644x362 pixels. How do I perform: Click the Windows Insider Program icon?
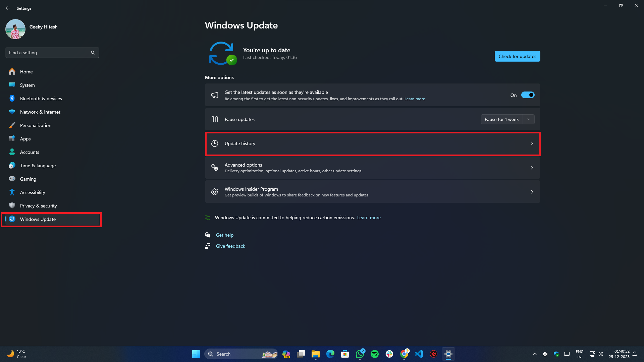(215, 191)
